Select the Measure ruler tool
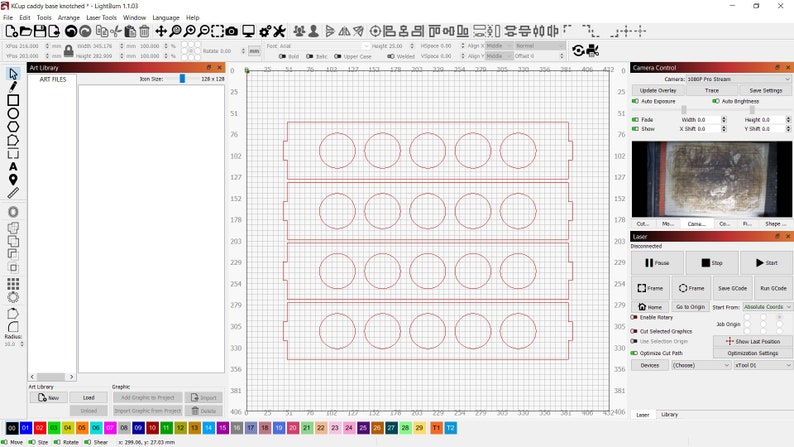The width and height of the screenshot is (794, 447). pos(13,193)
